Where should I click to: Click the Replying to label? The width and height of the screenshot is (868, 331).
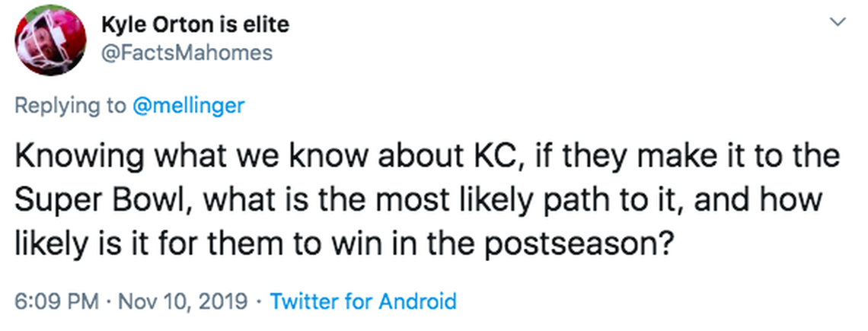tap(72, 106)
